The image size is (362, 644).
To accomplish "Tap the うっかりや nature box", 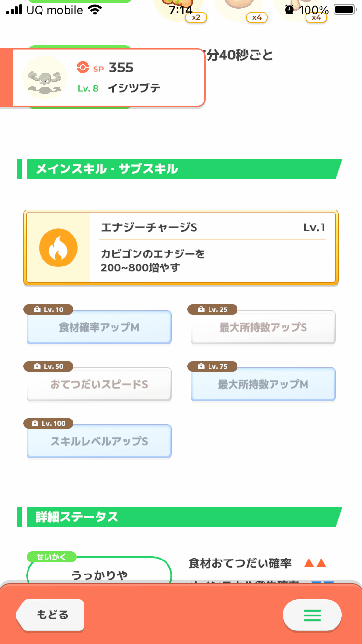I will point(99,574).
